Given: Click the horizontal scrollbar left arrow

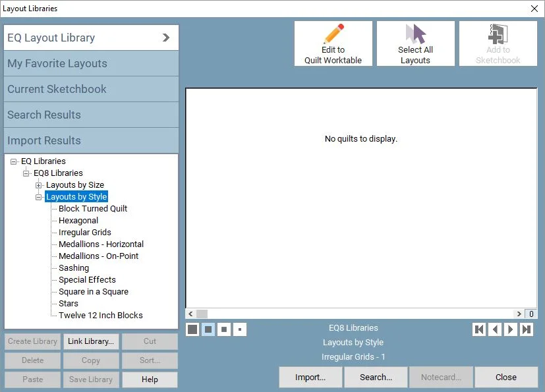Looking at the screenshot, I should coord(190,314).
